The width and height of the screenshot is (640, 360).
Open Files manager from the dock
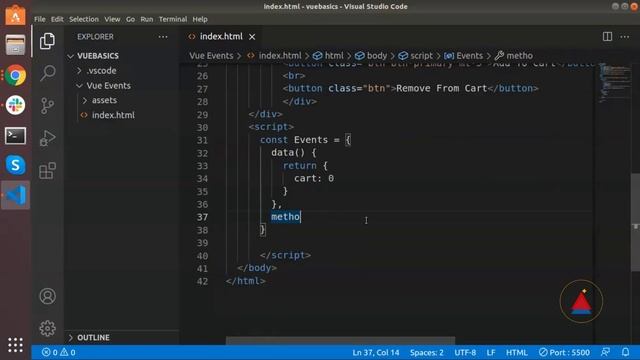coord(16,45)
